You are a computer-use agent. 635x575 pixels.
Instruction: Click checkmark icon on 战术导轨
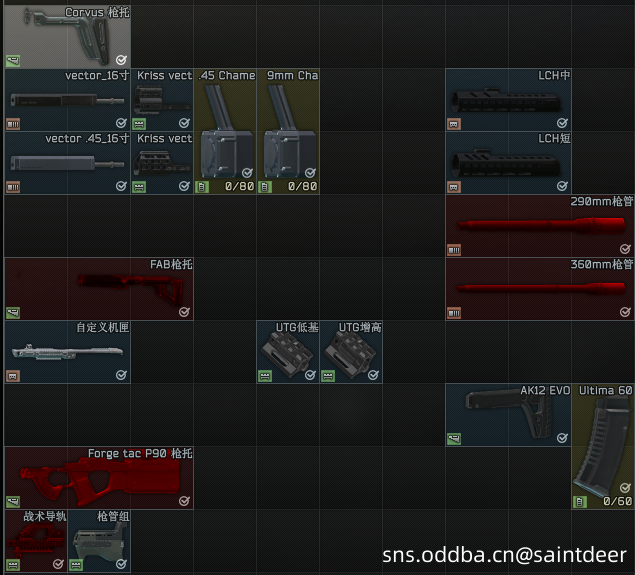(x=58, y=564)
